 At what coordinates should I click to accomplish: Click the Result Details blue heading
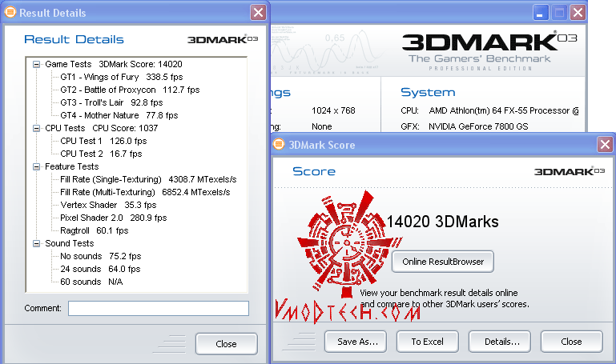tap(74, 40)
